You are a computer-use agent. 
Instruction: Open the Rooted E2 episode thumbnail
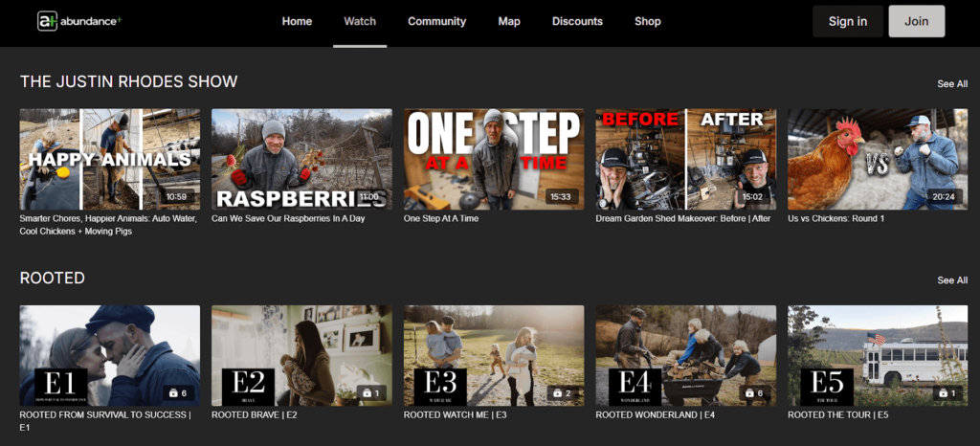click(301, 356)
